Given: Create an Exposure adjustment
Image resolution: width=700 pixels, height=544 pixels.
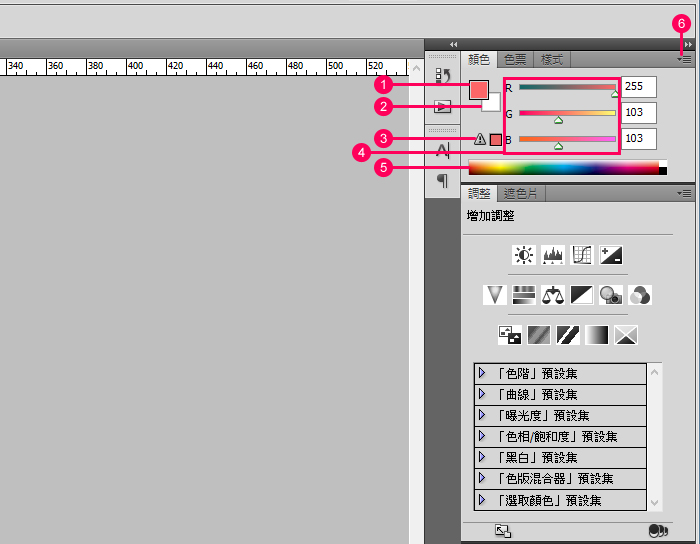Looking at the screenshot, I should tap(612, 256).
